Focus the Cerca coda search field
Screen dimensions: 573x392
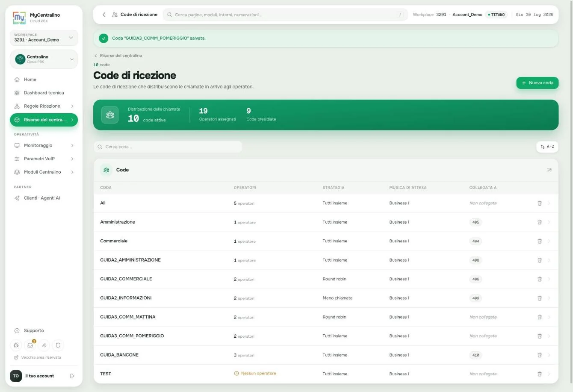coord(168,147)
